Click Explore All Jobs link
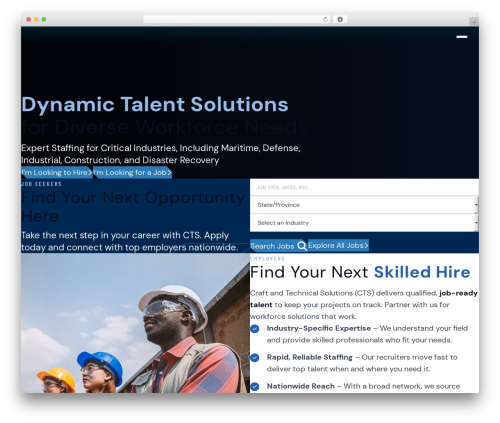This screenshot has height=423, width=500. [338, 246]
